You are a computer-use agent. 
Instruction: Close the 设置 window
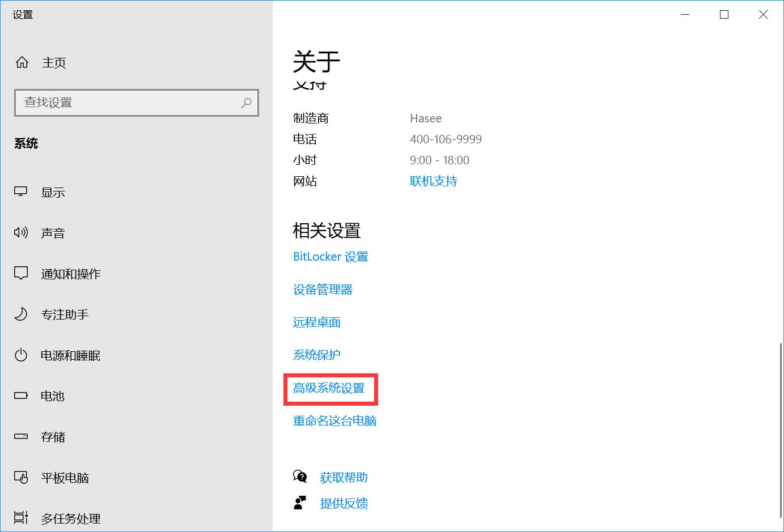click(x=763, y=15)
